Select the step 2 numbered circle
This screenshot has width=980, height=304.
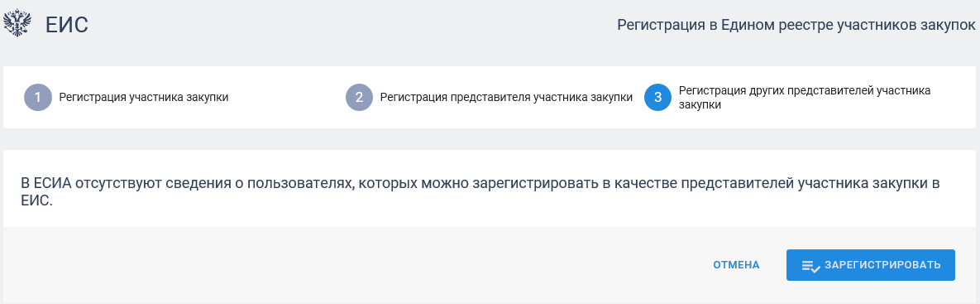point(360,98)
